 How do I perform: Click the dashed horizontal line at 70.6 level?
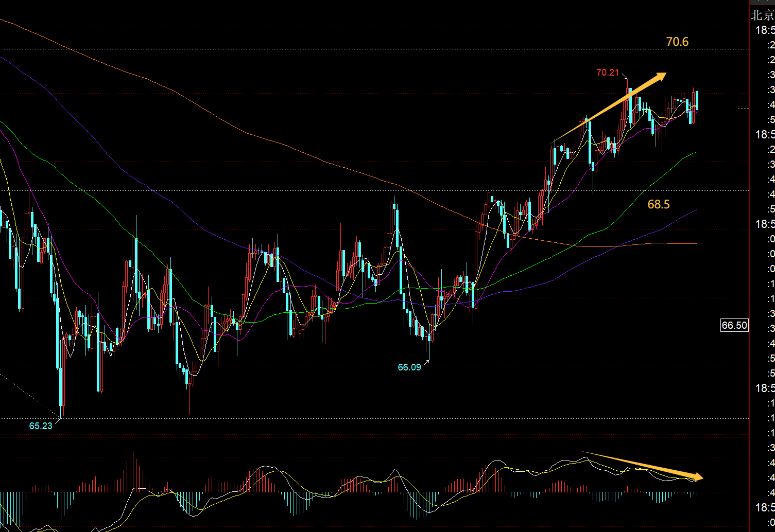360,49
